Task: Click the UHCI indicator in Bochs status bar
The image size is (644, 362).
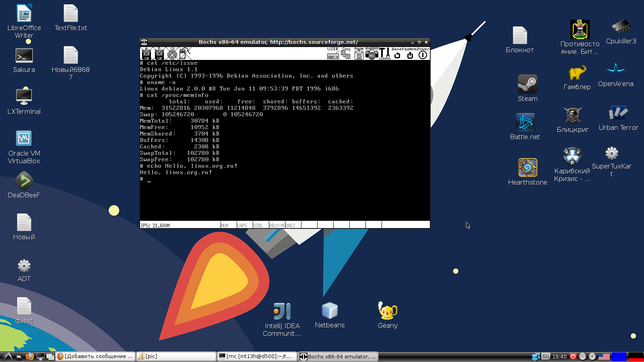Action: click(293, 225)
